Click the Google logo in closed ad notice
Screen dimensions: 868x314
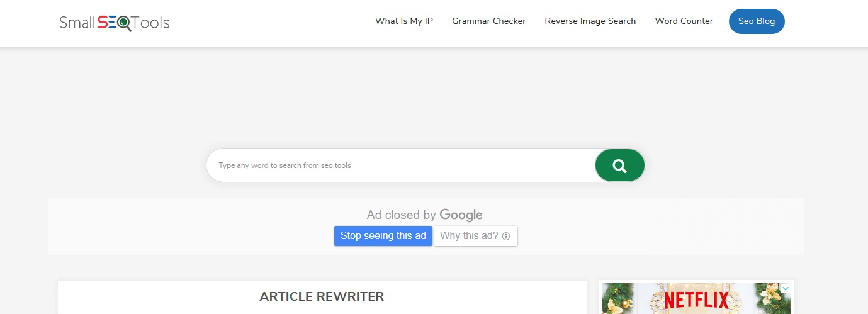(461, 215)
